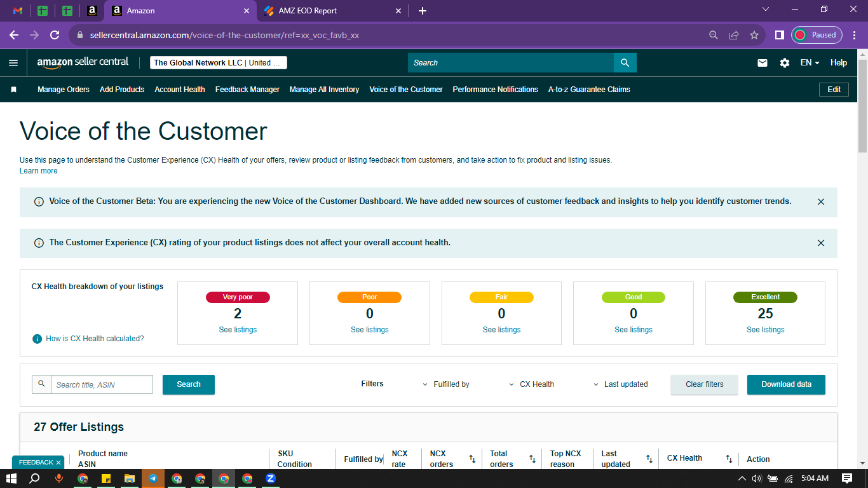Click the Paused profile button
This screenshot has width=868, height=488.
(x=817, y=35)
